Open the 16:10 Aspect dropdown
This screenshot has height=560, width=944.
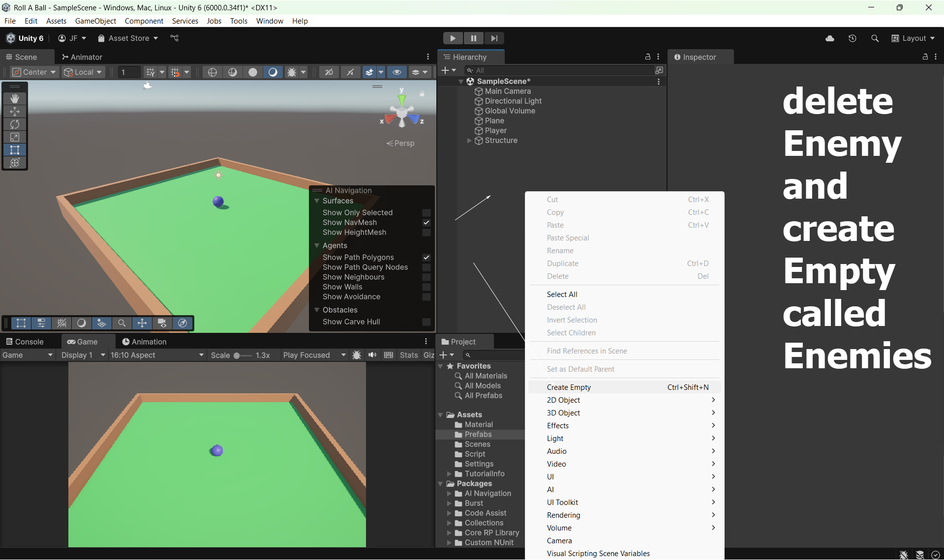pos(156,355)
